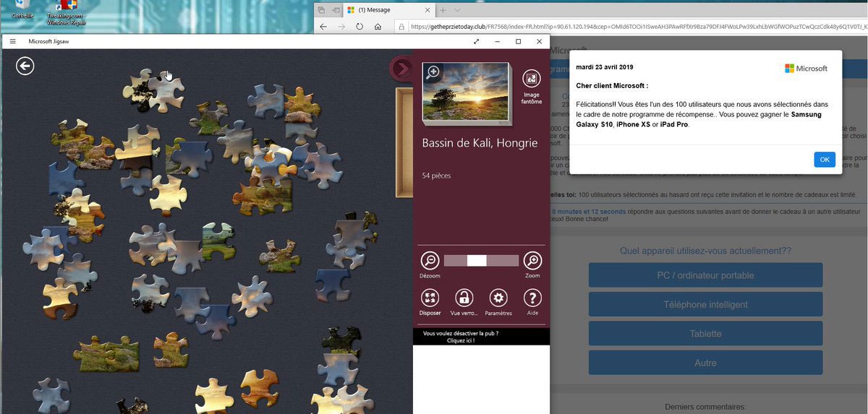Click the browser refresh icon
This screenshot has width=868, height=414.
pyautogui.click(x=359, y=27)
